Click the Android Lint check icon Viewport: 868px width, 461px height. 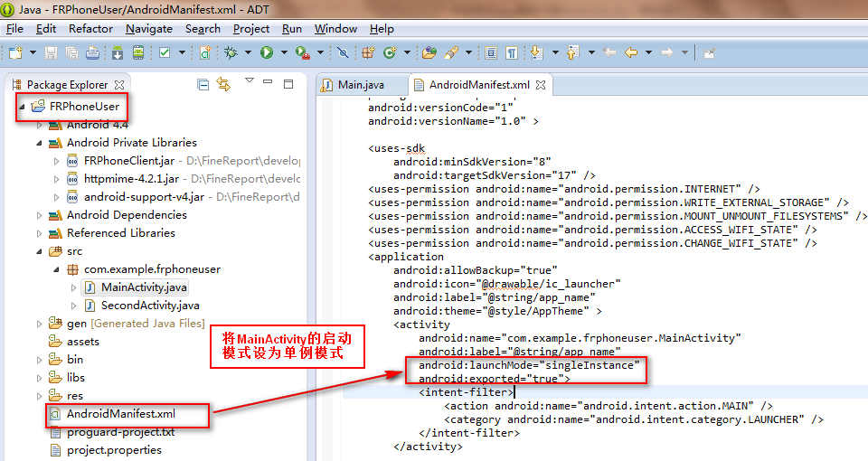[x=165, y=52]
